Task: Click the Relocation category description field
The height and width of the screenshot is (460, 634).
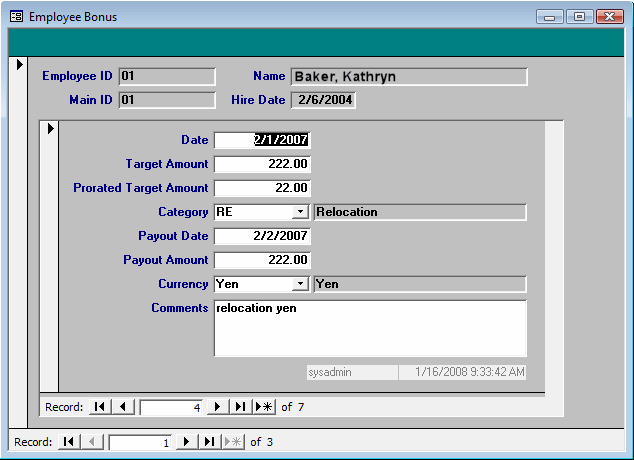Action: point(420,212)
